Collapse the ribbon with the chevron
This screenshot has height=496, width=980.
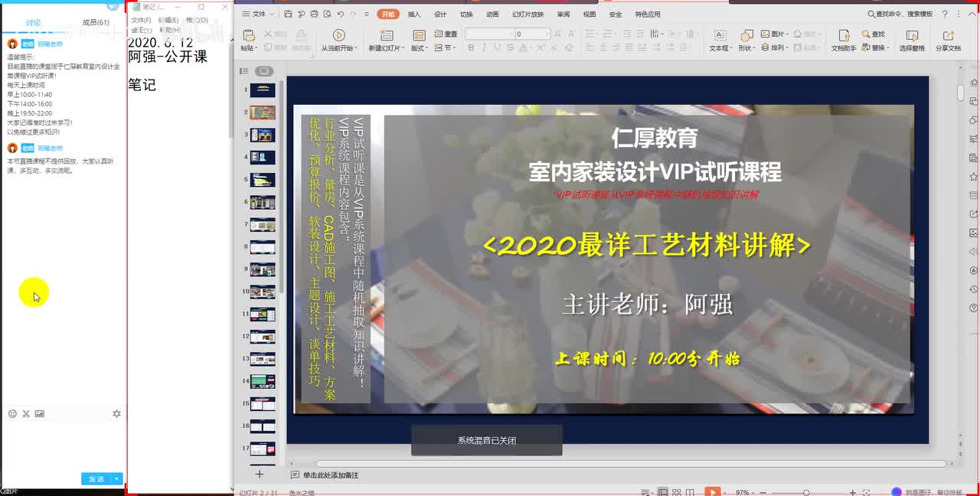pos(971,14)
